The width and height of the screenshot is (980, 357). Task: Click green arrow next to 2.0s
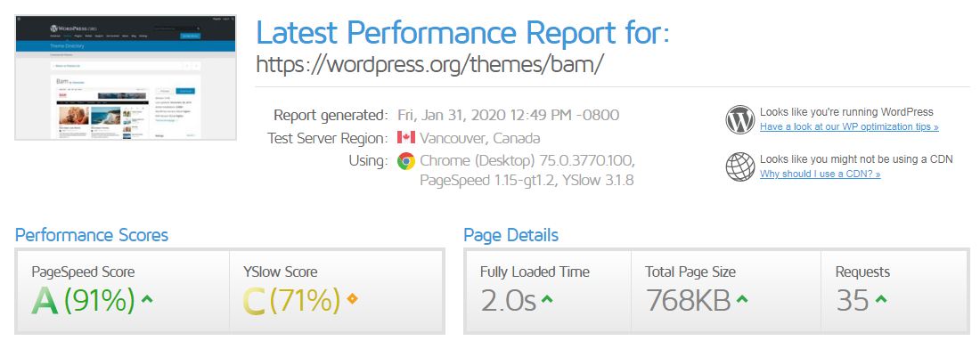pyautogui.click(x=547, y=299)
